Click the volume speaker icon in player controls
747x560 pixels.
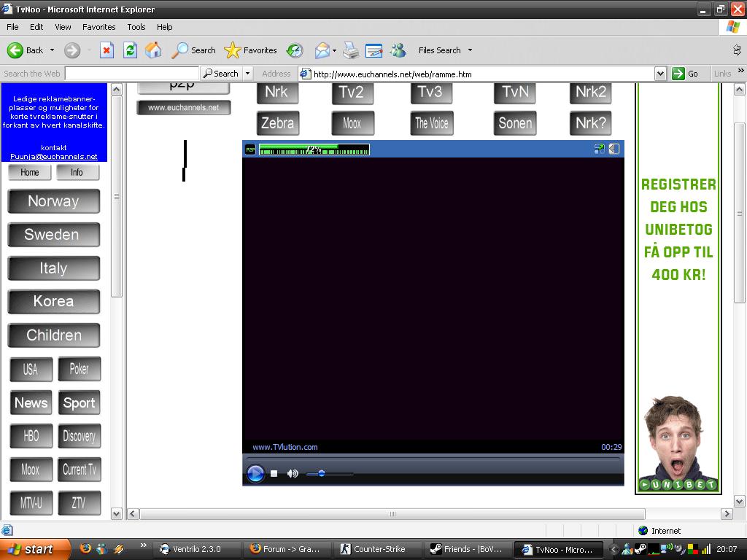(293, 473)
